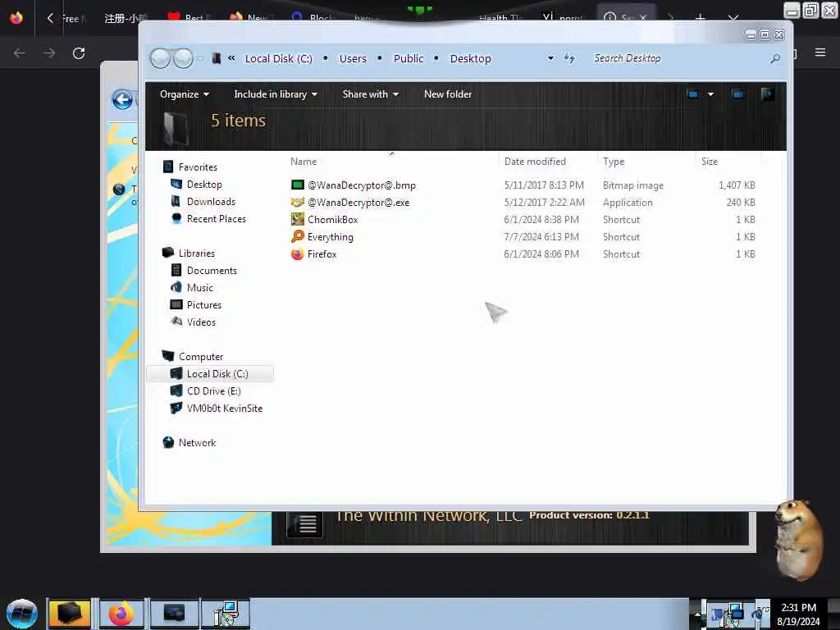Sort files by the Name column header
This screenshot has width=840, height=630.
coord(304,162)
